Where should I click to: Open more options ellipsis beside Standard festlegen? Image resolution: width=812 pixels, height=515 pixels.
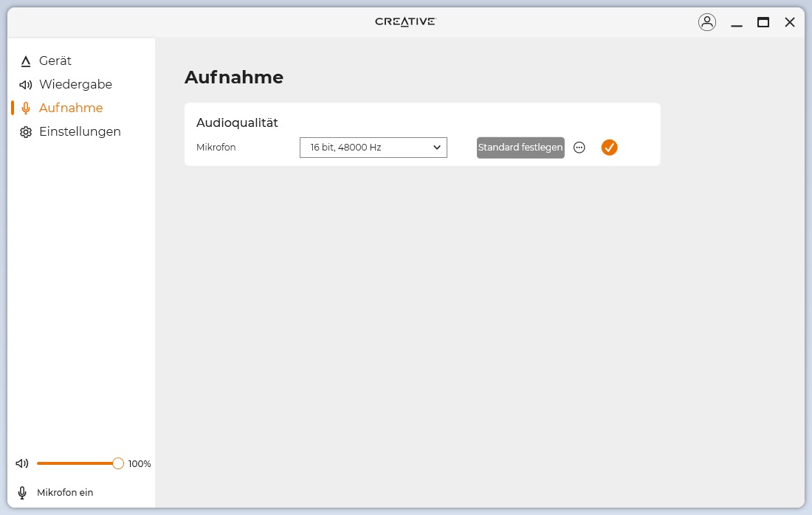(579, 148)
